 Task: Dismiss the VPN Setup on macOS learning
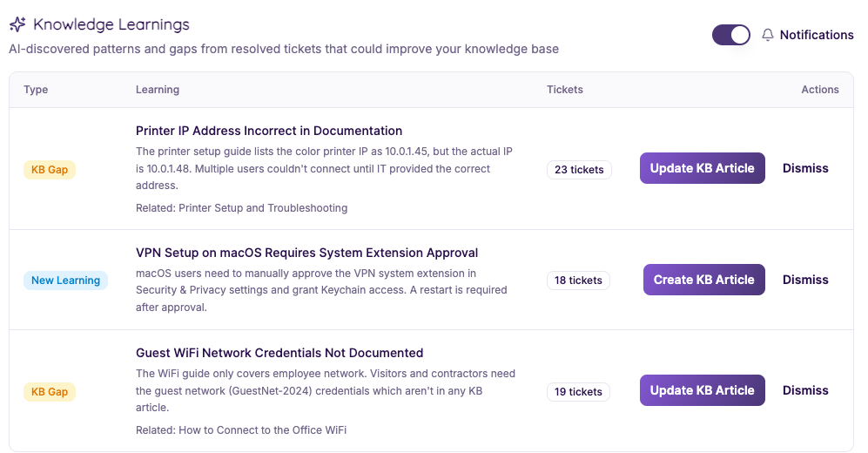pyautogui.click(x=805, y=280)
